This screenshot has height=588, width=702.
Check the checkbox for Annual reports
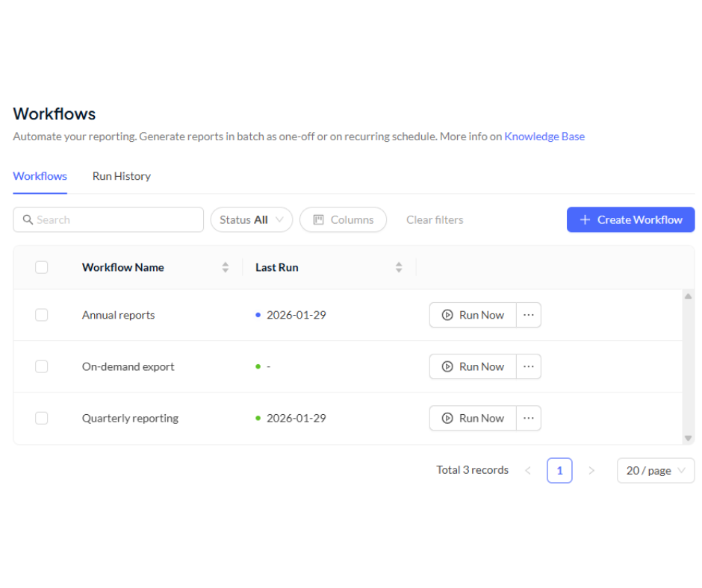pos(41,315)
